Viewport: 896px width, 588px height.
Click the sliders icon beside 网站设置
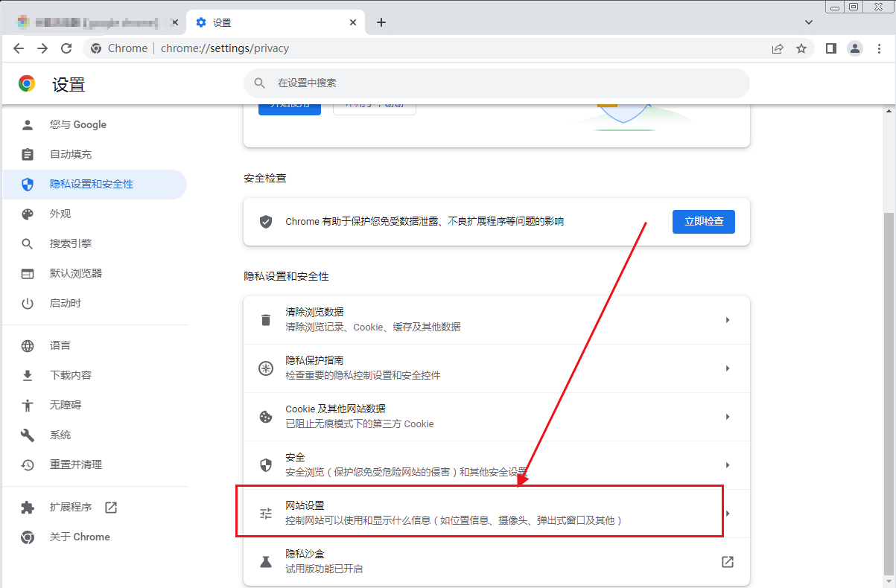tap(266, 514)
